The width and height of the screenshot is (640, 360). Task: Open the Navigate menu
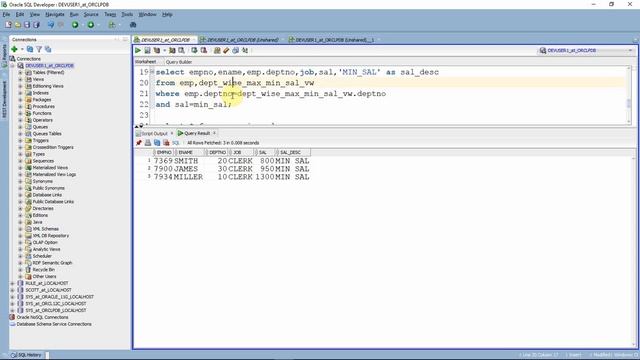tap(55, 14)
